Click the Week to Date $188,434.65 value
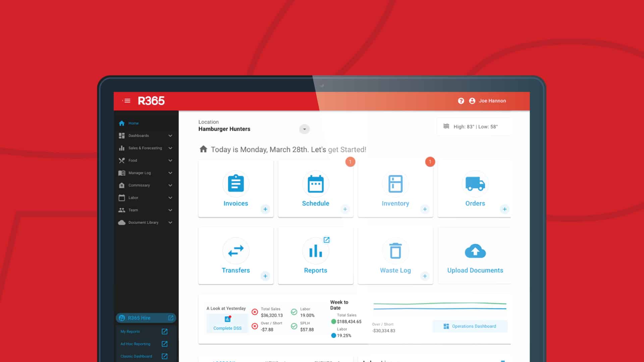This screenshot has height=362, width=644. point(349,322)
